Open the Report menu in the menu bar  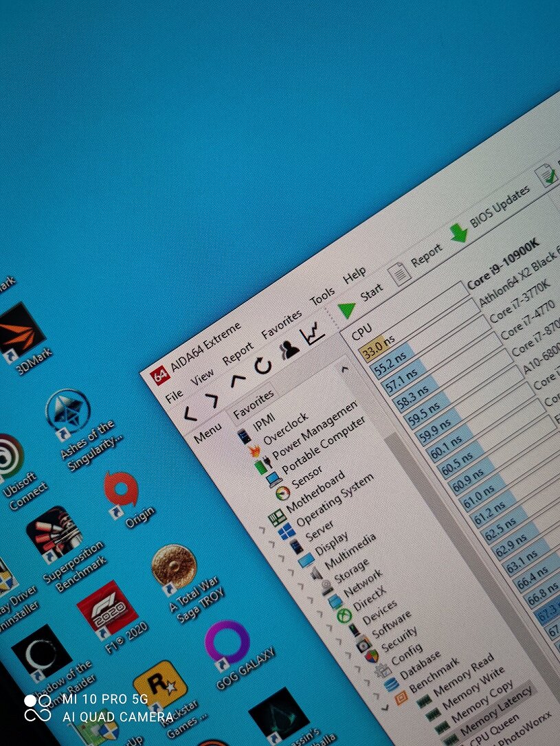click(x=238, y=354)
